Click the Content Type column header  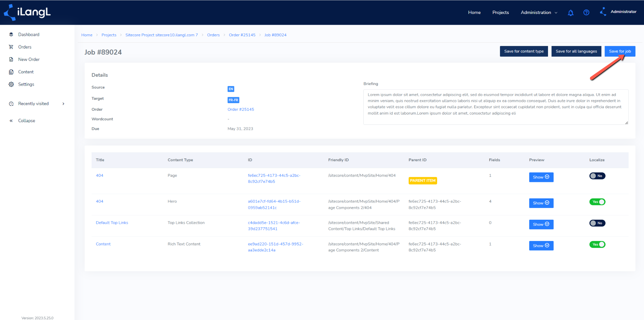click(x=180, y=160)
